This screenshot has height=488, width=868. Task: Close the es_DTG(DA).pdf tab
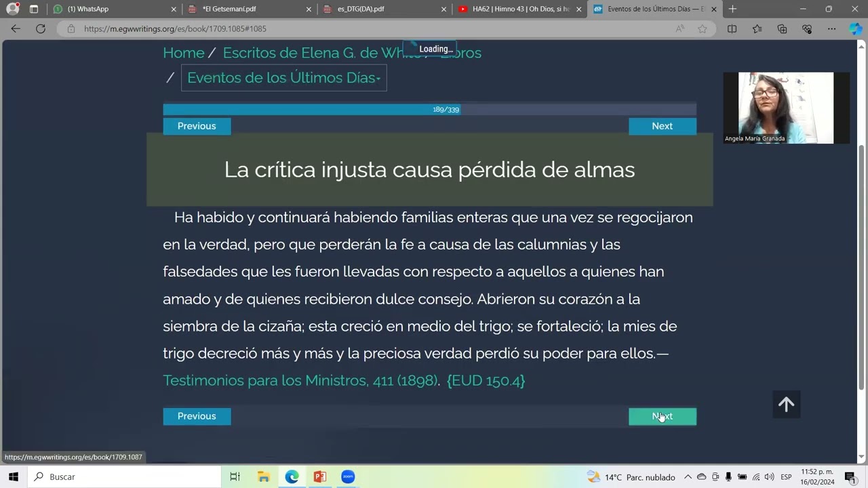point(444,9)
